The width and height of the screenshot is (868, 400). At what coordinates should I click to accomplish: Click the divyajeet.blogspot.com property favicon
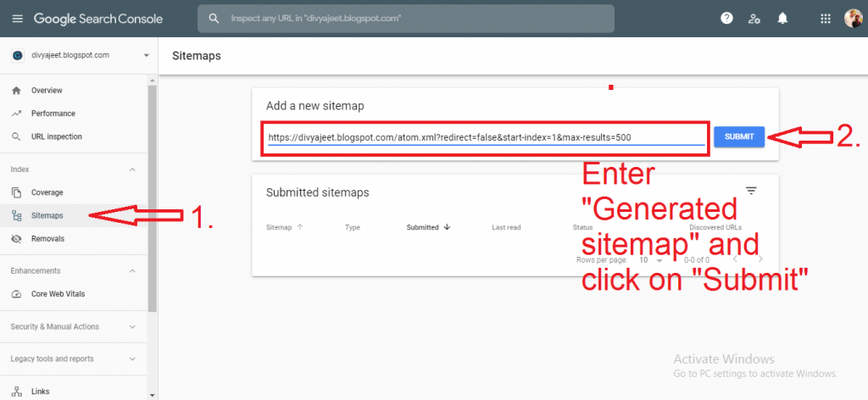point(18,55)
